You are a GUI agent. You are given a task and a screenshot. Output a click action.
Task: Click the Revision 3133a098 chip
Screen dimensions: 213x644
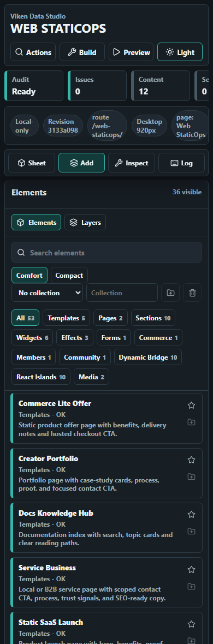tap(63, 126)
